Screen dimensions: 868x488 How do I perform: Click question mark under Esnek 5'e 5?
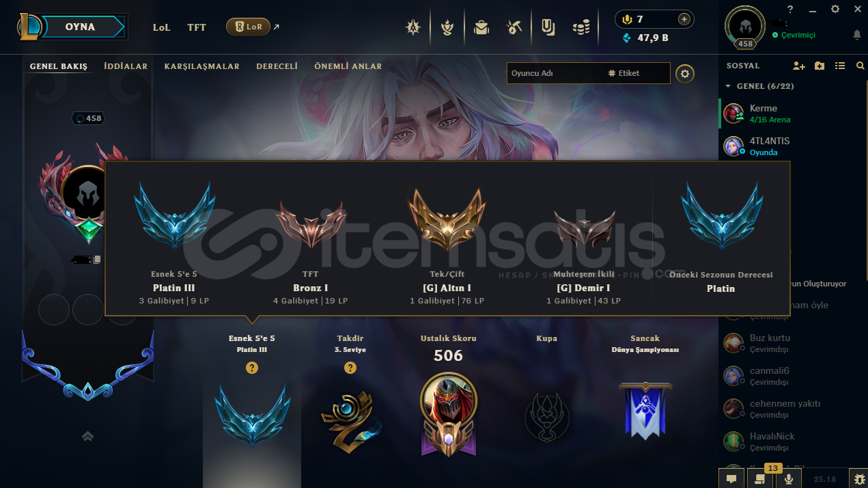click(x=252, y=368)
